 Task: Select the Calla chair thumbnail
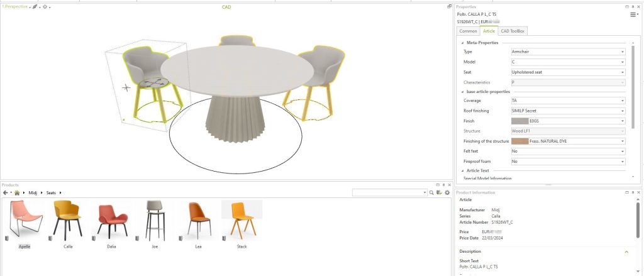[x=67, y=220]
